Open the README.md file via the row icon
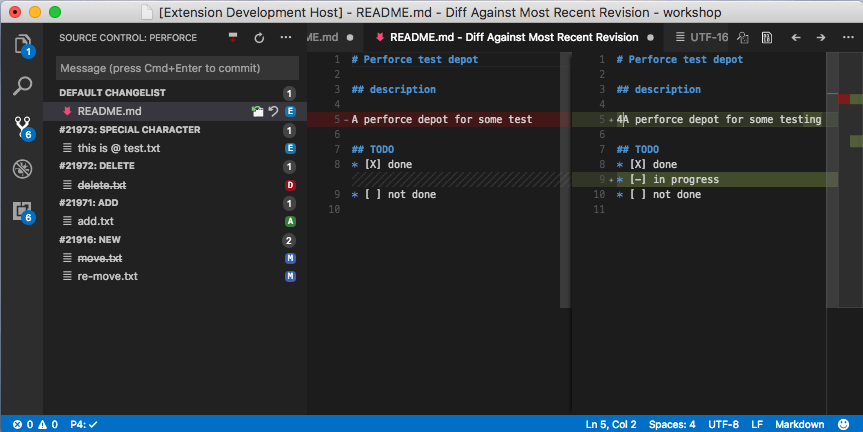The image size is (863, 432). click(257, 111)
